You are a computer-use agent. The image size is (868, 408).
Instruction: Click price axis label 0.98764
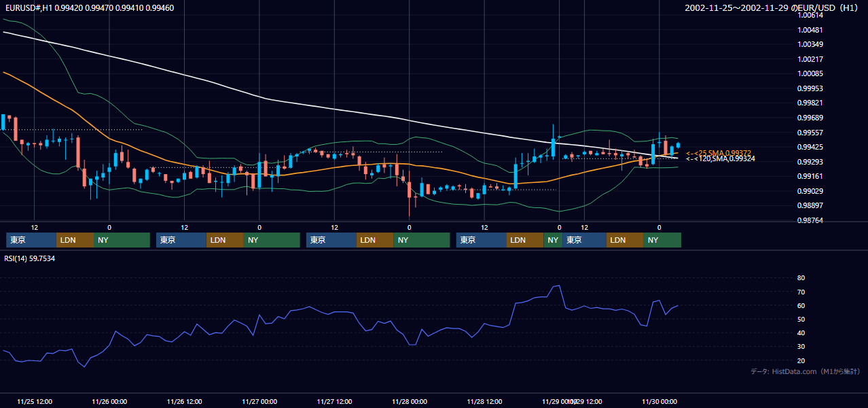point(810,220)
